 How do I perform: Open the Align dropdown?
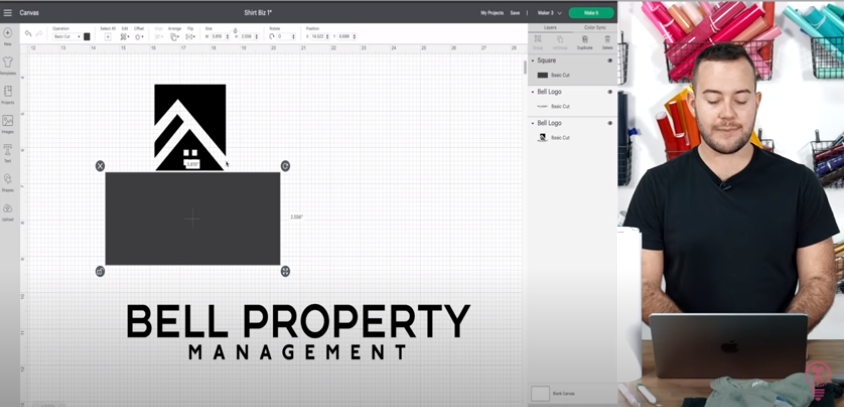click(x=159, y=37)
